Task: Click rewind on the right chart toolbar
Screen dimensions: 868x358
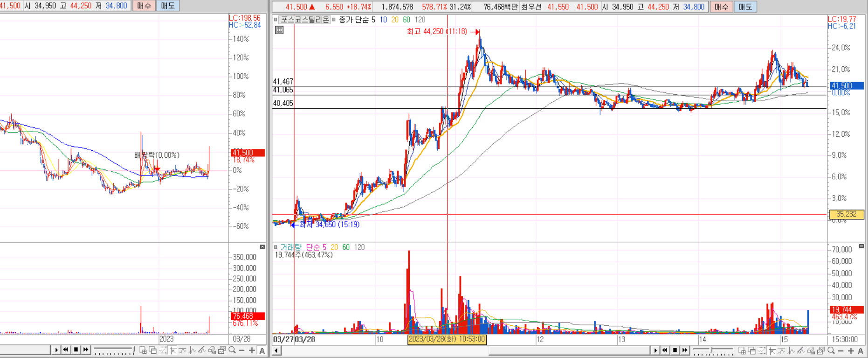Action: click(x=665, y=350)
